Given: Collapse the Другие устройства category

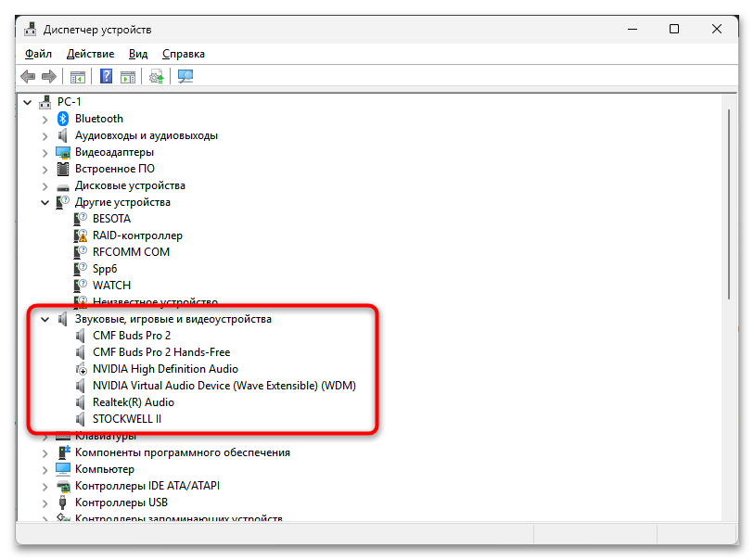Looking at the screenshot, I should pos(45,202).
